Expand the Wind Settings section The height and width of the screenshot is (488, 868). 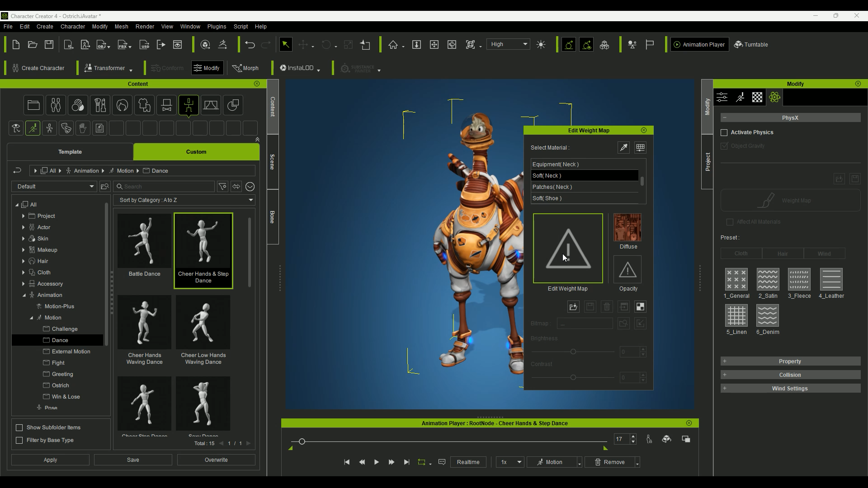(x=790, y=388)
